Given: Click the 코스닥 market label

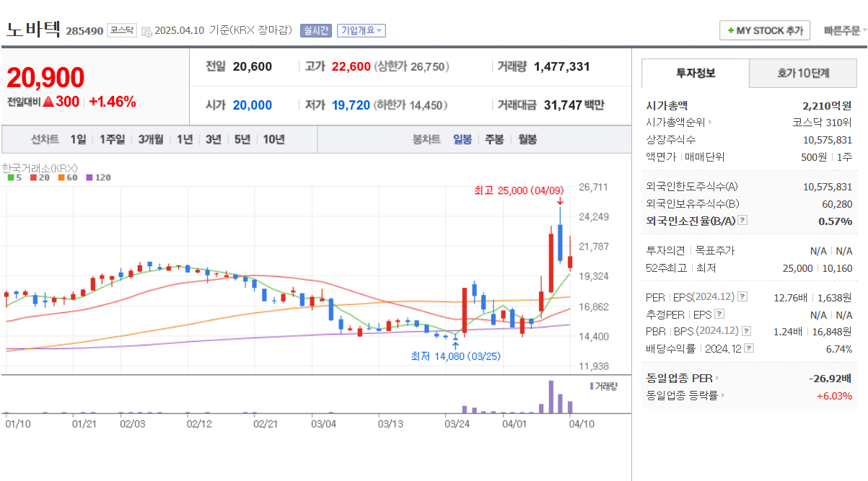Looking at the screenshot, I should pyautogui.click(x=121, y=30).
